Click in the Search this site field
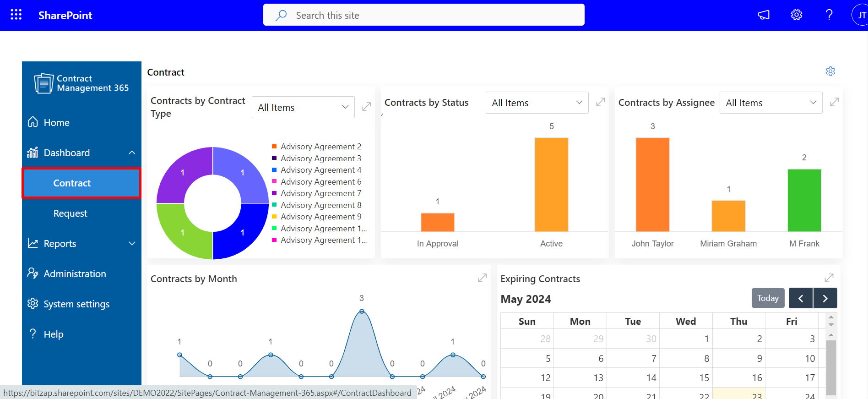The width and height of the screenshot is (868, 399). click(423, 15)
